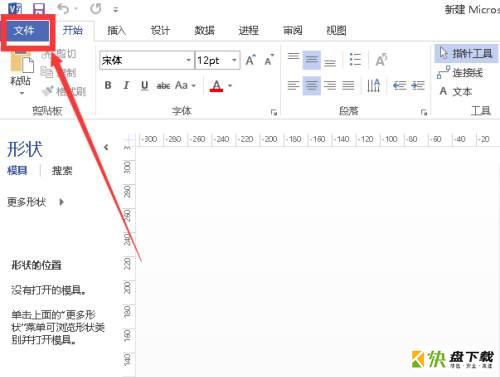Open the 段落 dialog launcher

pyautogui.click(x=424, y=112)
